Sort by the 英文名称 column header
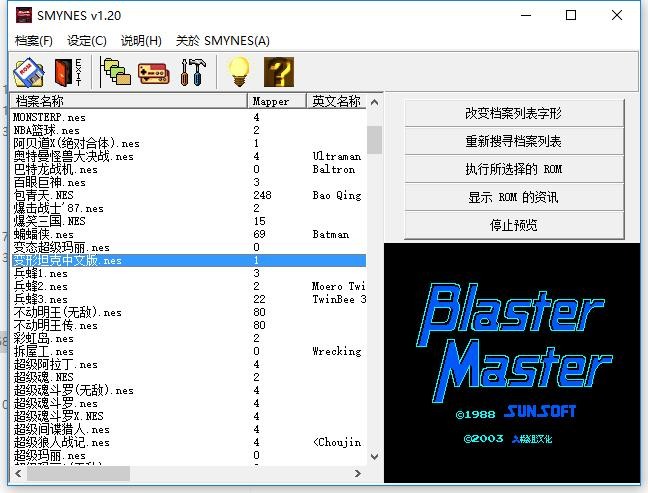Screen dimensions: 648x493 point(336,101)
